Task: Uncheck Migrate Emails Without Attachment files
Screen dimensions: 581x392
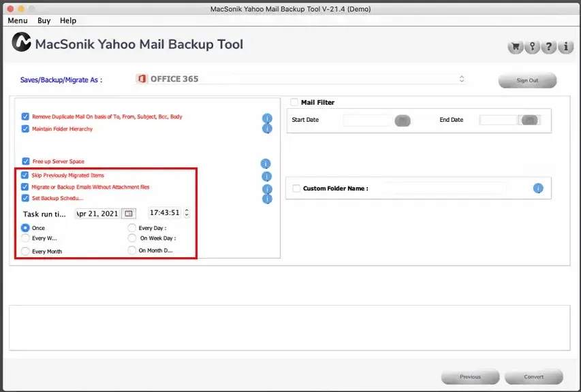Action: pos(25,187)
